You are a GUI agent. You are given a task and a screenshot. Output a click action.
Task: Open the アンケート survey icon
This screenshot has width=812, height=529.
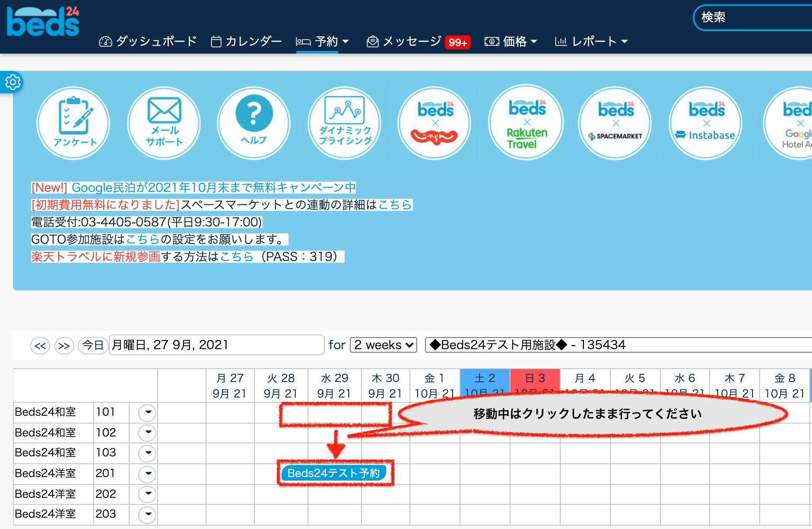[x=73, y=123]
